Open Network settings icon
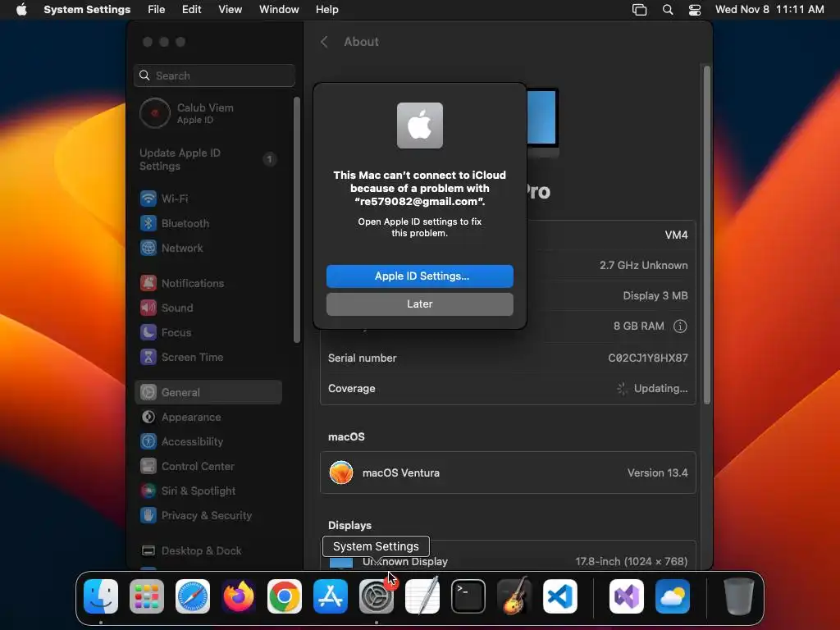840x630 pixels. click(x=148, y=248)
